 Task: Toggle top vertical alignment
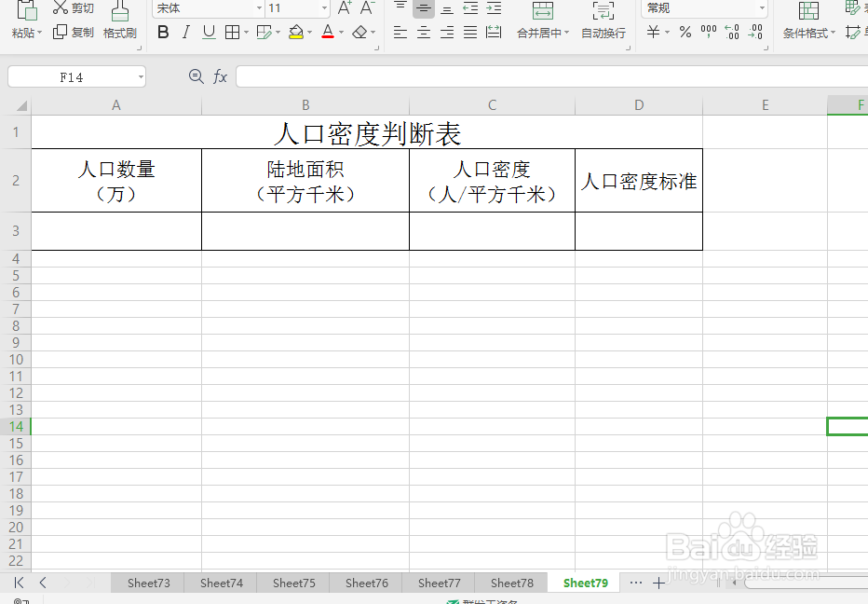(x=400, y=7)
